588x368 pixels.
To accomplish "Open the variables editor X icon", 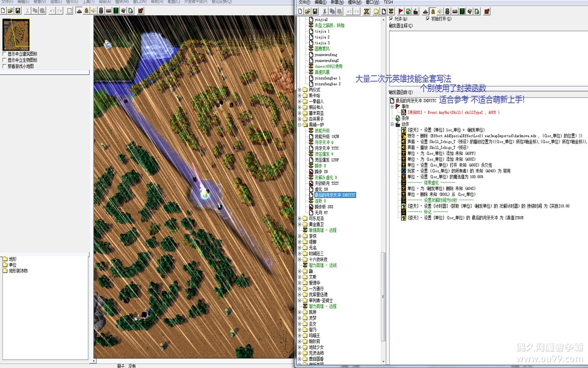I will (x=366, y=11).
